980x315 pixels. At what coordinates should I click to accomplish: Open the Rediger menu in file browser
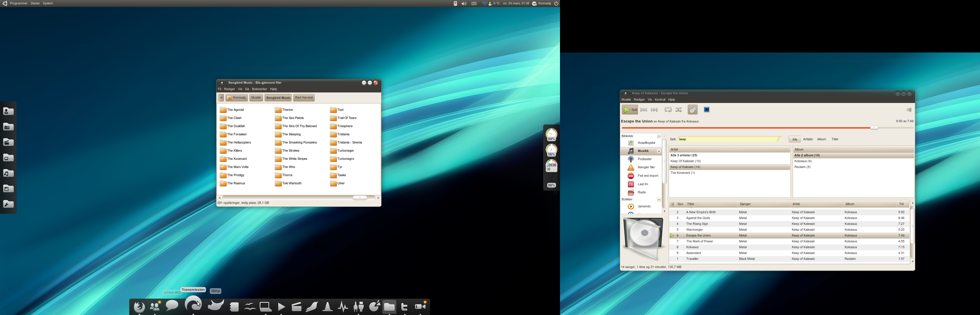pyautogui.click(x=230, y=89)
